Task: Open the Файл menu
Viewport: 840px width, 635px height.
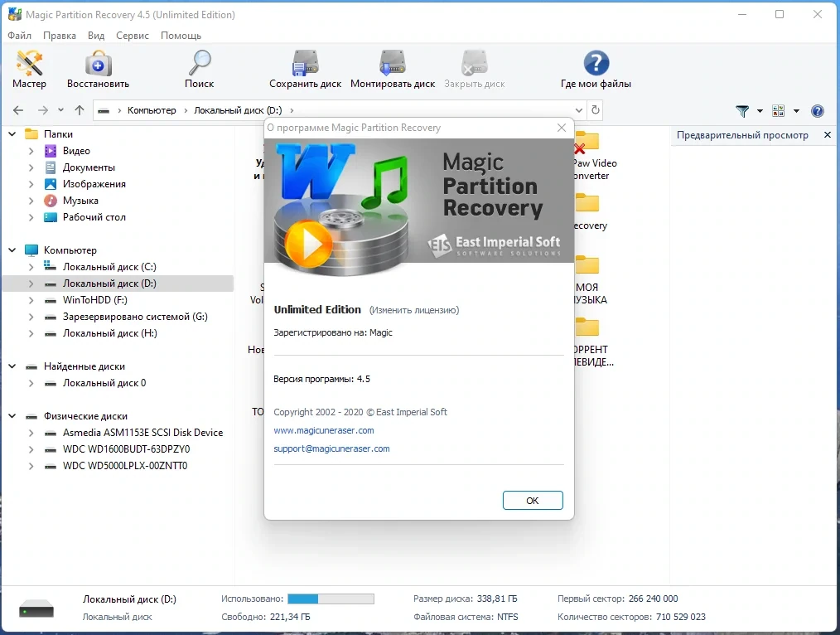Action: (19, 36)
